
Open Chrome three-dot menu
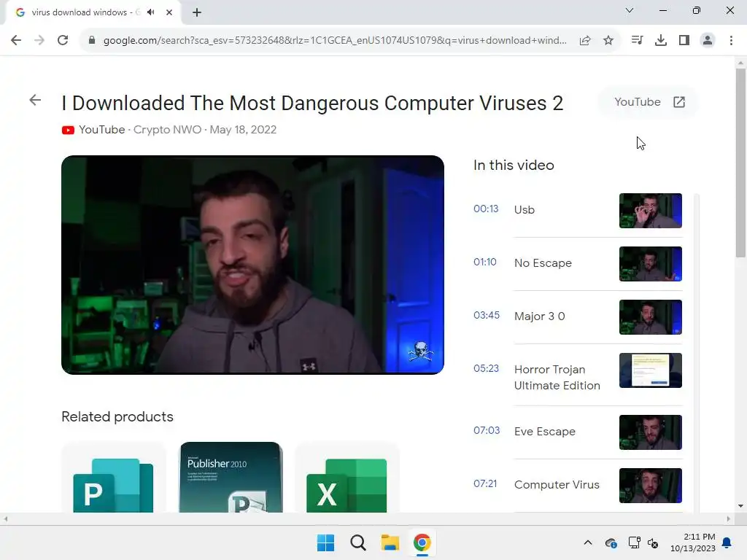tap(731, 40)
